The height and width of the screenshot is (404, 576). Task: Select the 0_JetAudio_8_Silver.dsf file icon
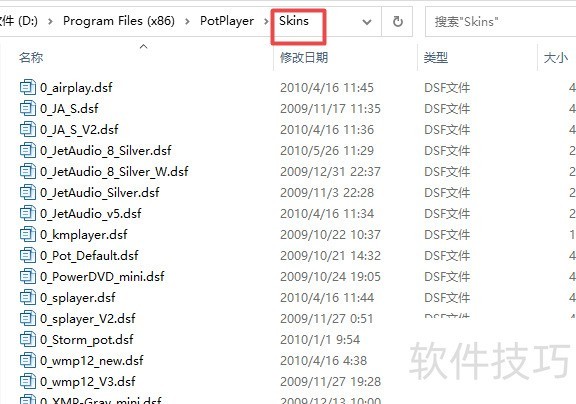point(28,150)
